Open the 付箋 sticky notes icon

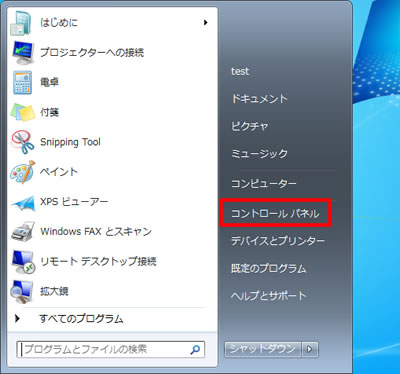click(x=23, y=112)
